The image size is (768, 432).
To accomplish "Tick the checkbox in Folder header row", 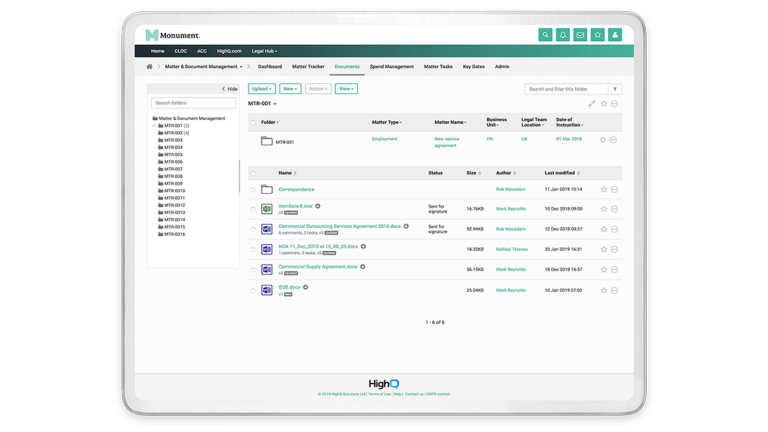I will (253, 122).
